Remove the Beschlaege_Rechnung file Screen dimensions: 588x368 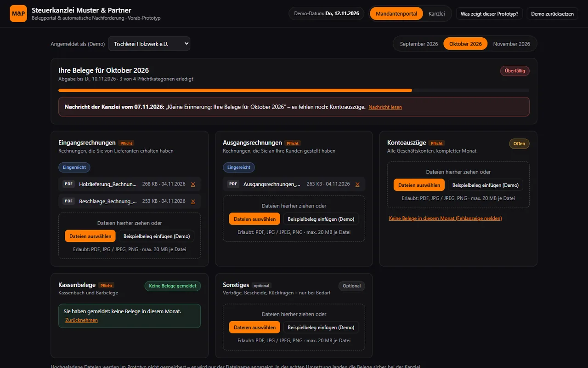tap(193, 201)
